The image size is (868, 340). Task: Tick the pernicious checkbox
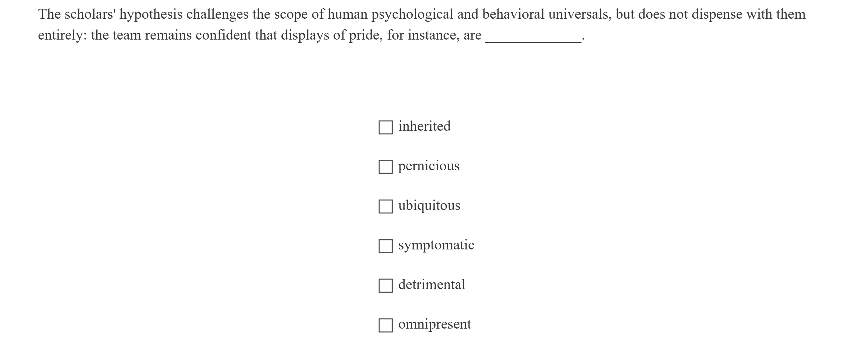[x=385, y=167]
